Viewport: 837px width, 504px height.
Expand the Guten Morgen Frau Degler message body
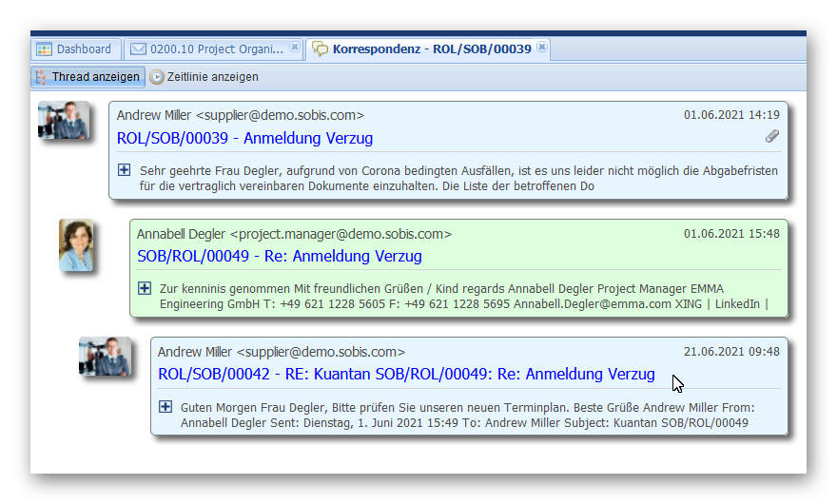pos(165,407)
